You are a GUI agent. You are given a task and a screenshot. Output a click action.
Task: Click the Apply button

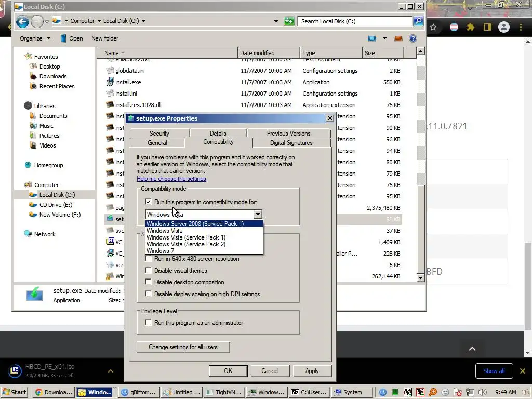click(x=312, y=371)
